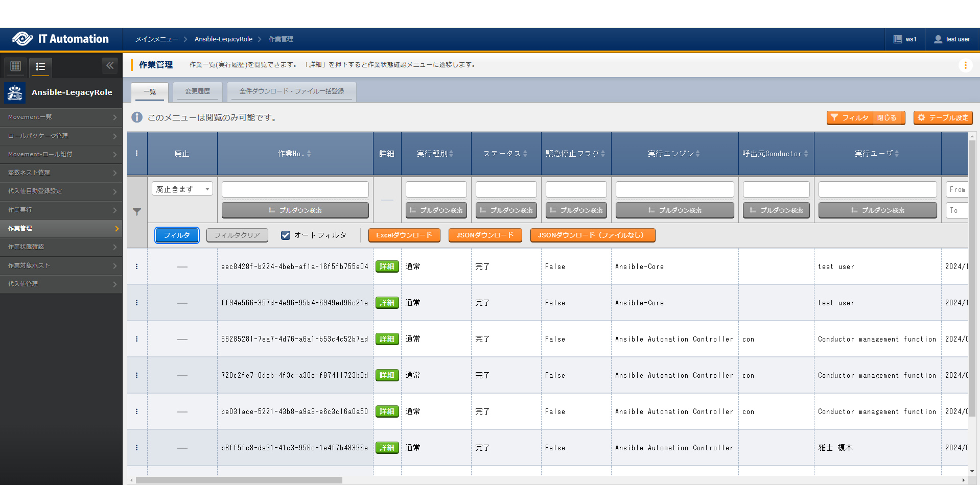Open プルダウン検索 under 実行エンジン column
The image size is (980, 485).
(674, 210)
